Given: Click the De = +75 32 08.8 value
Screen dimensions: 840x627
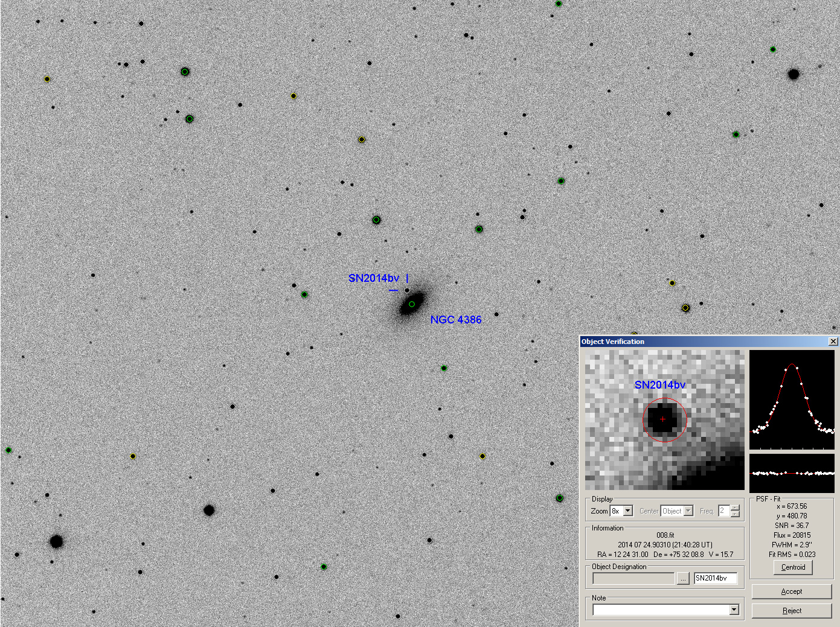Looking at the screenshot, I should (x=678, y=555).
